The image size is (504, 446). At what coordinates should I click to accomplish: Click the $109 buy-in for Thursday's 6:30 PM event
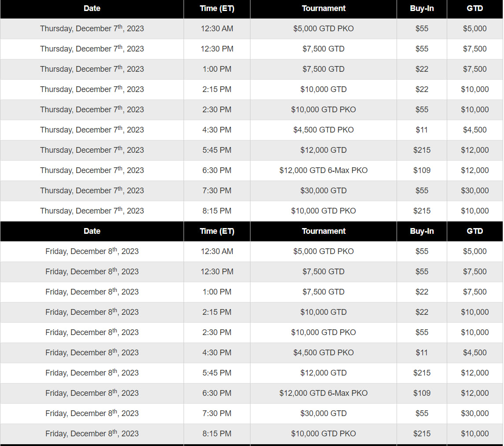[422, 170]
